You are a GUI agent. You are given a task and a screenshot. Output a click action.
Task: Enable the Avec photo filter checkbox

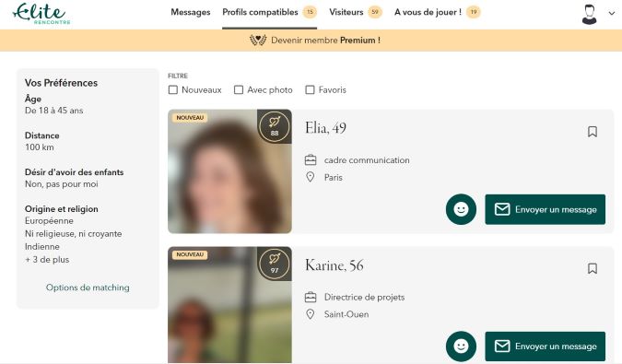pos(239,90)
